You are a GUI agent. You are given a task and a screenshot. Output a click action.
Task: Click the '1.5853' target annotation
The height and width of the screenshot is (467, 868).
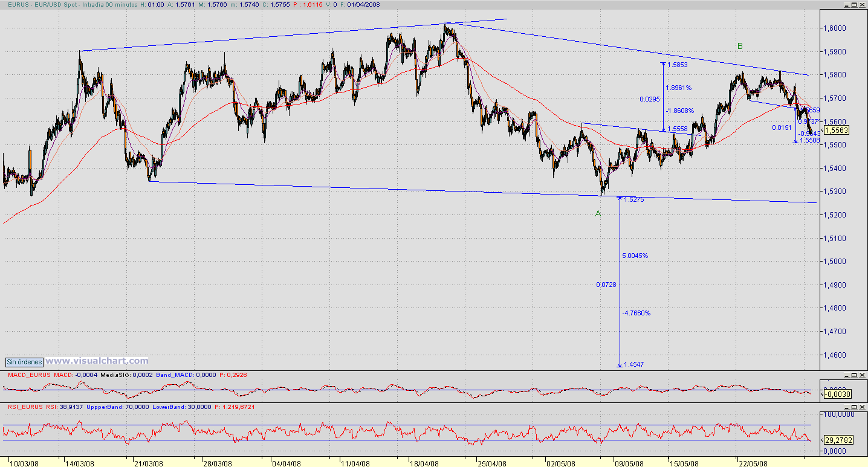pos(677,65)
